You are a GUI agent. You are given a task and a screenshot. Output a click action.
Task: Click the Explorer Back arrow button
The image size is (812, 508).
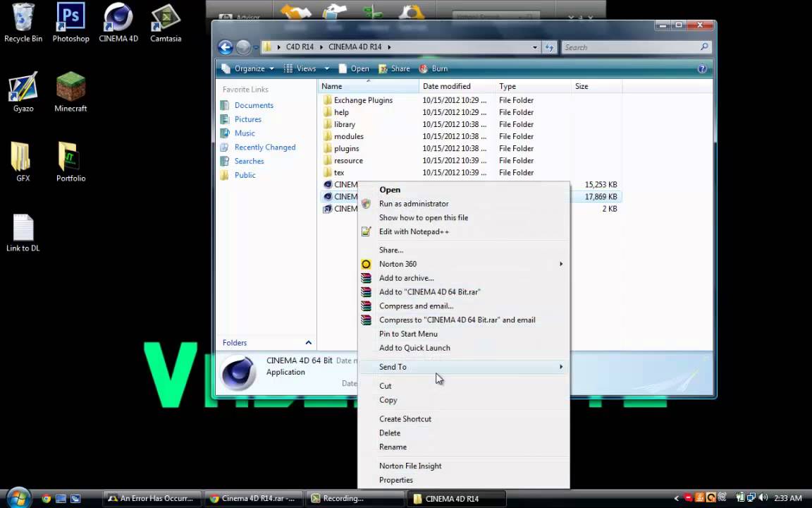226,47
